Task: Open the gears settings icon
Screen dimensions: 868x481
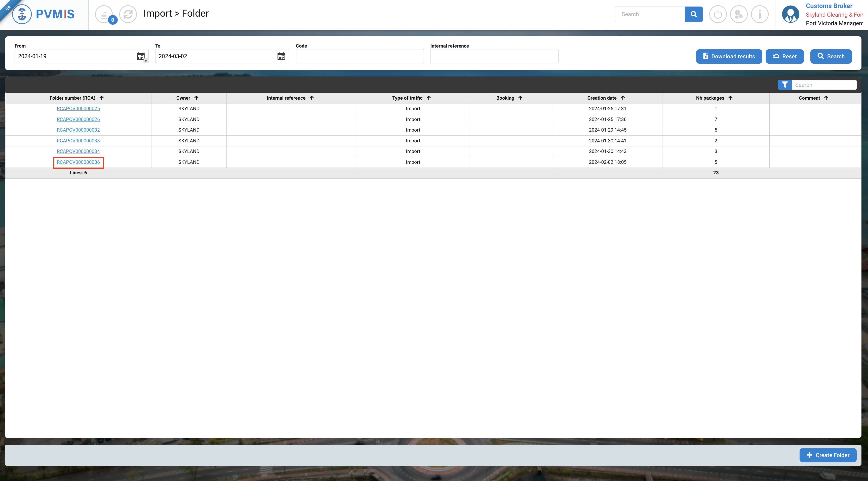Action: tap(739, 14)
